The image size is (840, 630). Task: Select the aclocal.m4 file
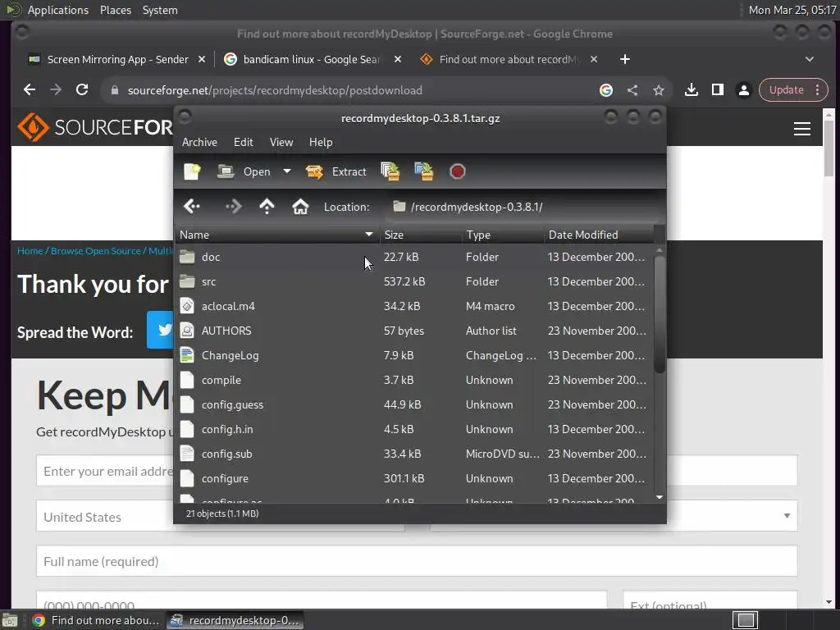[x=414, y=307]
